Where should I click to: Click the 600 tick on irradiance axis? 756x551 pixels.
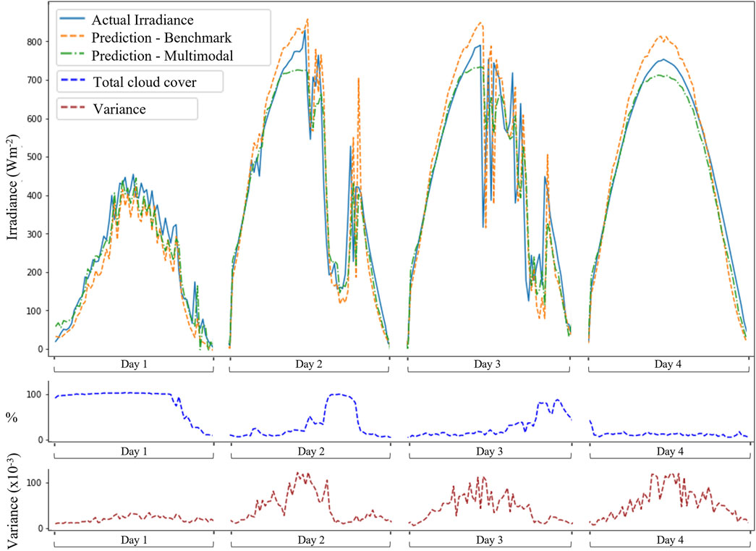34,119
